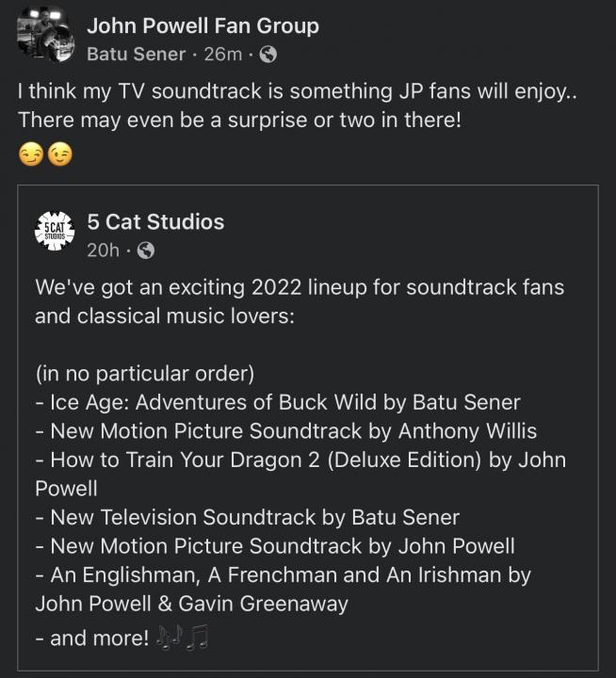616x678 pixels.
Task: Open Batu Sener's profile name link
Action: (x=136, y=54)
